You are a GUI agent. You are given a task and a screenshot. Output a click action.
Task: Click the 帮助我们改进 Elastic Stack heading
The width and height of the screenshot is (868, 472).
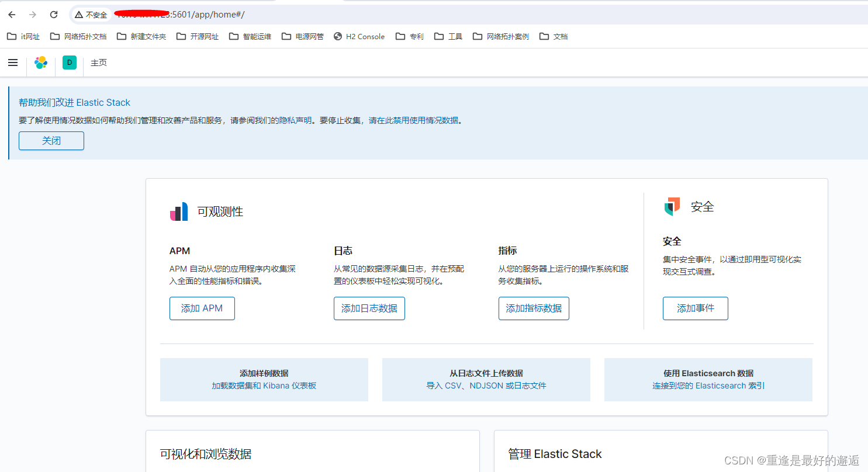tap(75, 102)
